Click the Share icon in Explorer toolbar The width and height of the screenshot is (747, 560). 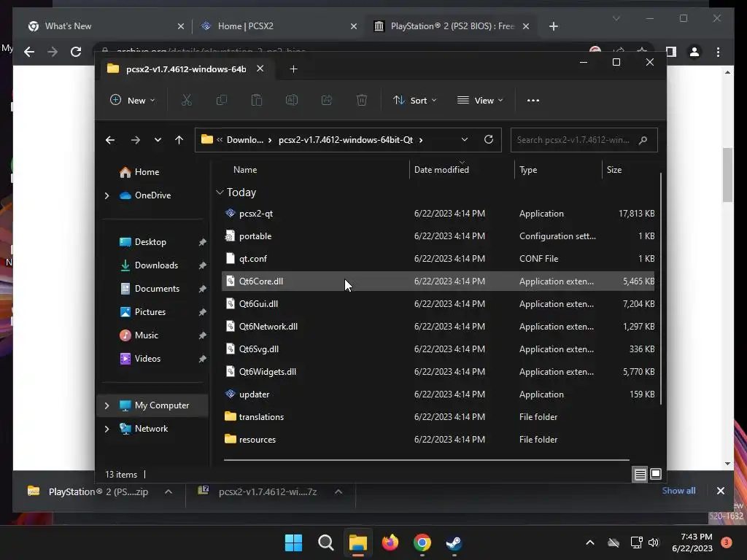pos(327,100)
